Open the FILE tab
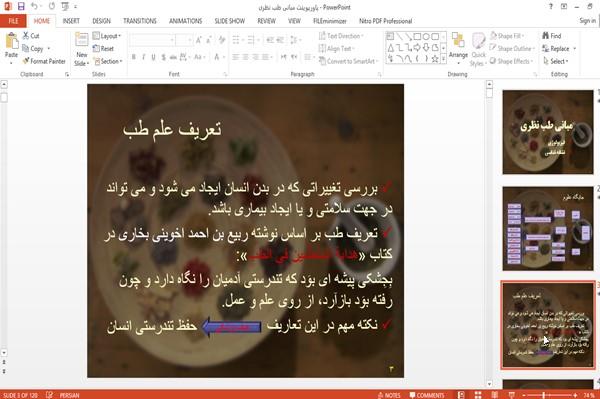Image resolution: width=600 pixels, height=399 pixels. coord(13,21)
